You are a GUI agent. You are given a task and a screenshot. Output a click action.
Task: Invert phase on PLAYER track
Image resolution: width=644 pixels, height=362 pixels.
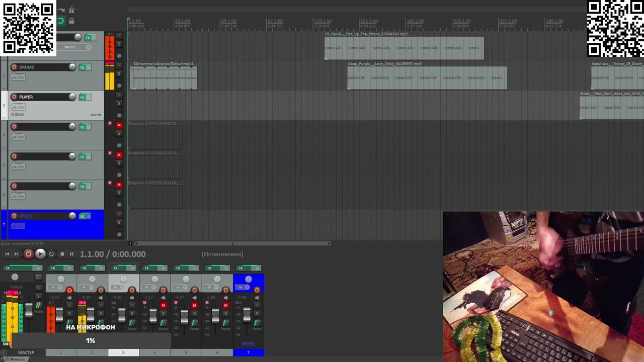tap(119, 115)
